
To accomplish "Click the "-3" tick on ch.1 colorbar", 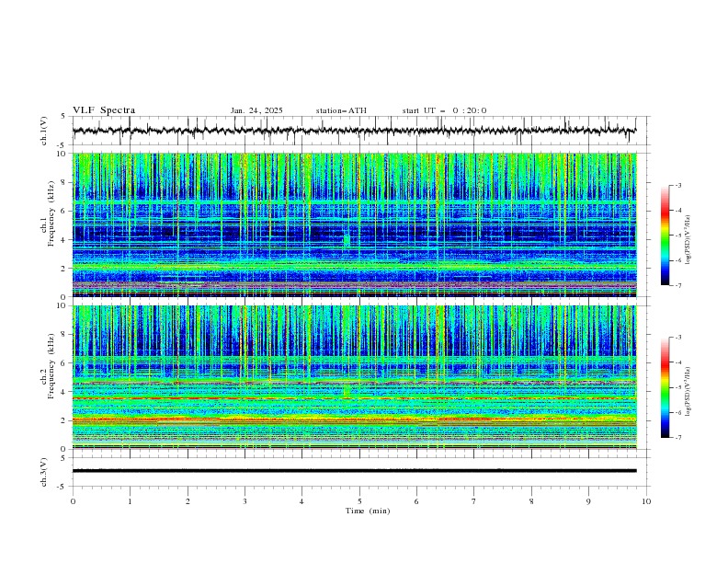I will coord(678,185).
